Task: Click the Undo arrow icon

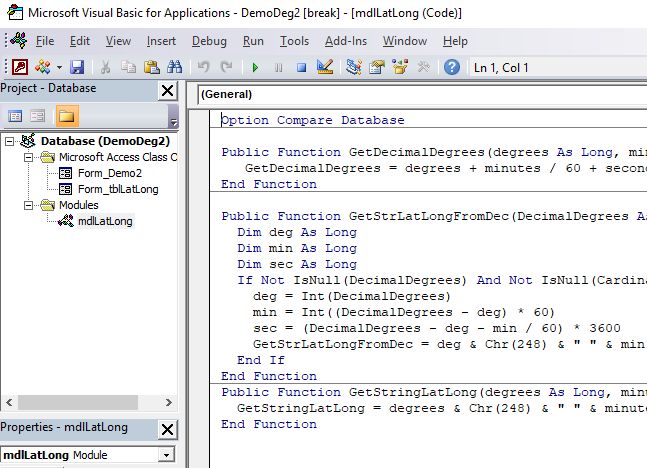Action: click(203, 67)
